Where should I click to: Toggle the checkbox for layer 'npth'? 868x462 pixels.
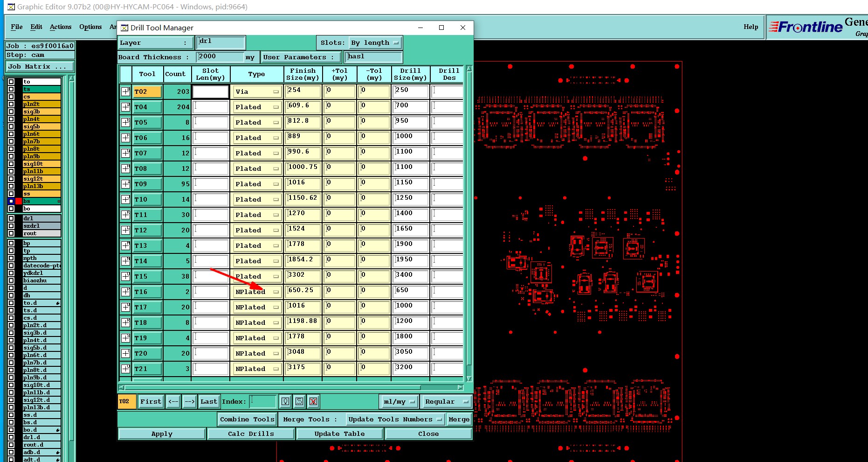11,258
